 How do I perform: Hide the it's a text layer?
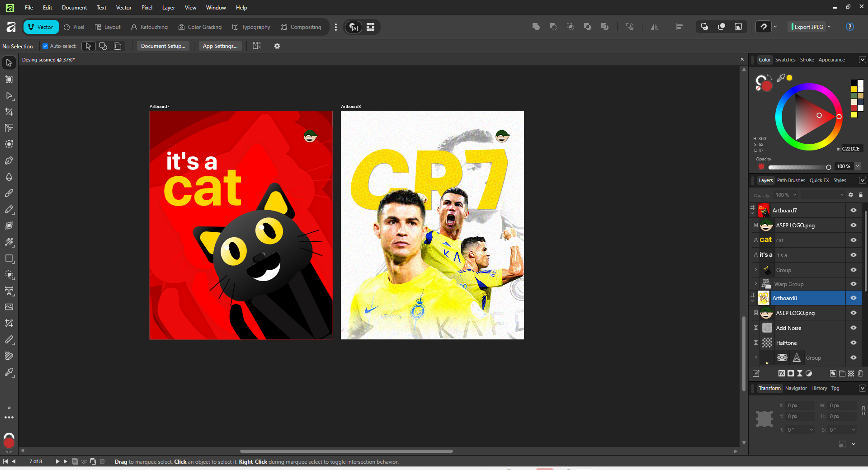pyautogui.click(x=853, y=255)
